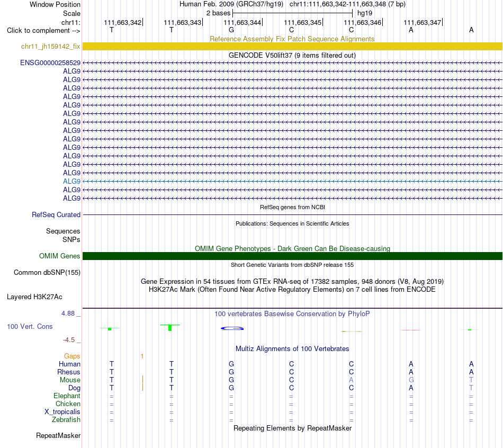Click the orange Gaps label
This screenshot has width=503, height=448.
tap(72, 356)
